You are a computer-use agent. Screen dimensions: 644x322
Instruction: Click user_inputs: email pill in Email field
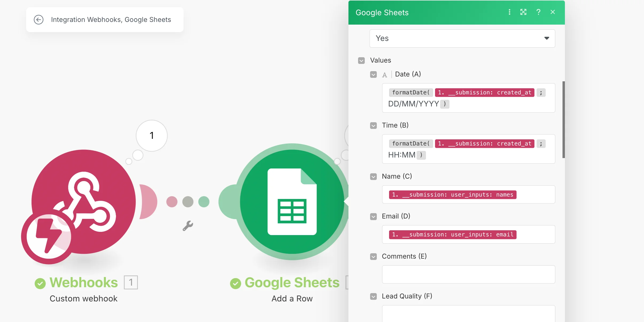(x=453, y=235)
